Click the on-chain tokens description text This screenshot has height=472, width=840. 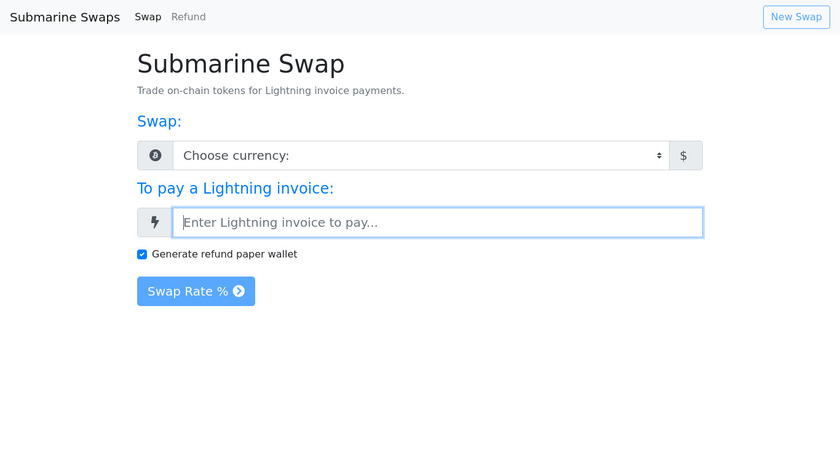pos(270,91)
